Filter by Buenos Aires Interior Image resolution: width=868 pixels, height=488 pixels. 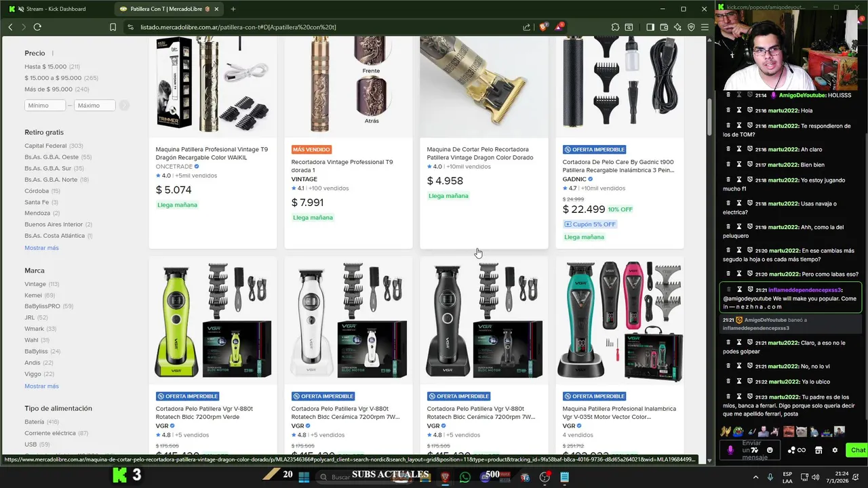pyautogui.click(x=58, y=224)
